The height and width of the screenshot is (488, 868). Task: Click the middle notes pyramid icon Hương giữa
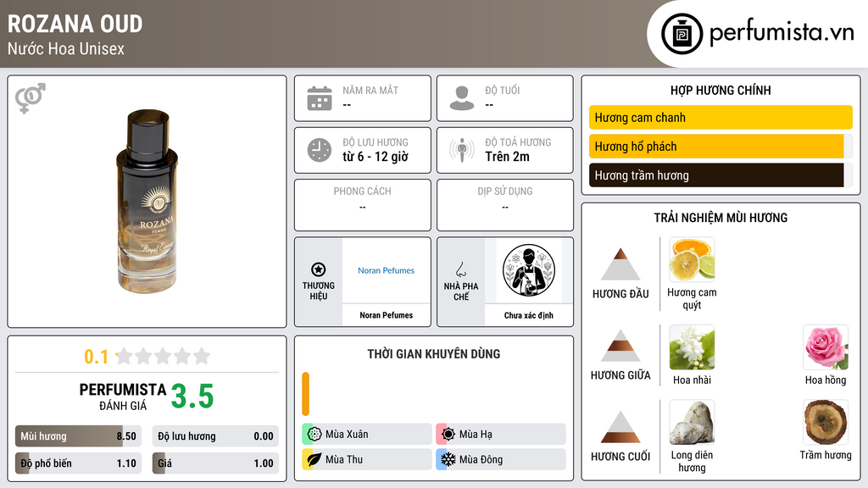[620, 346]
